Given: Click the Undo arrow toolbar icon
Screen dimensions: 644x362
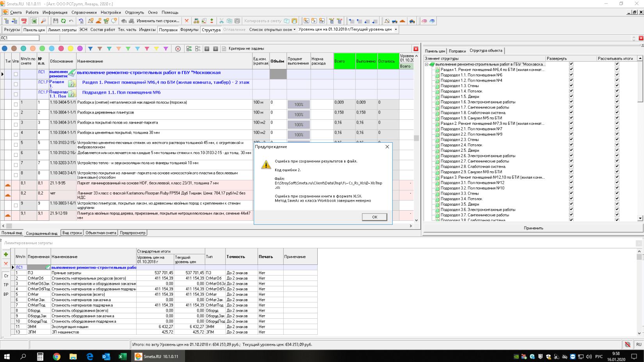Looking at the screenshot, I should [x=71, y=21].
